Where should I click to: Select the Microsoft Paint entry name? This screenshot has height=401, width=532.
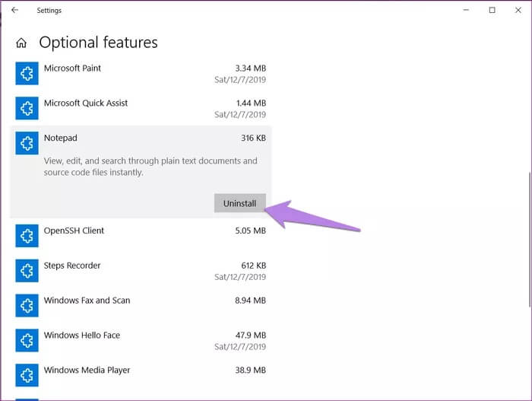pos(72,68)
